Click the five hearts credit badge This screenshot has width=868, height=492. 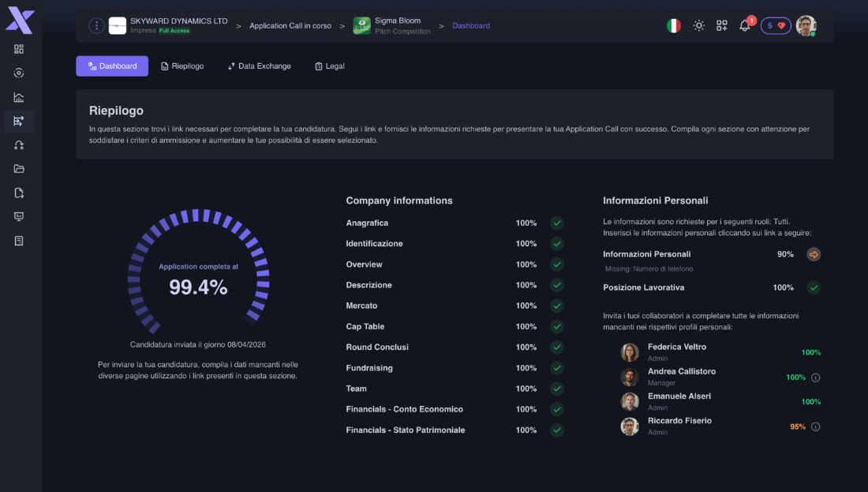[x=776, y=25]
